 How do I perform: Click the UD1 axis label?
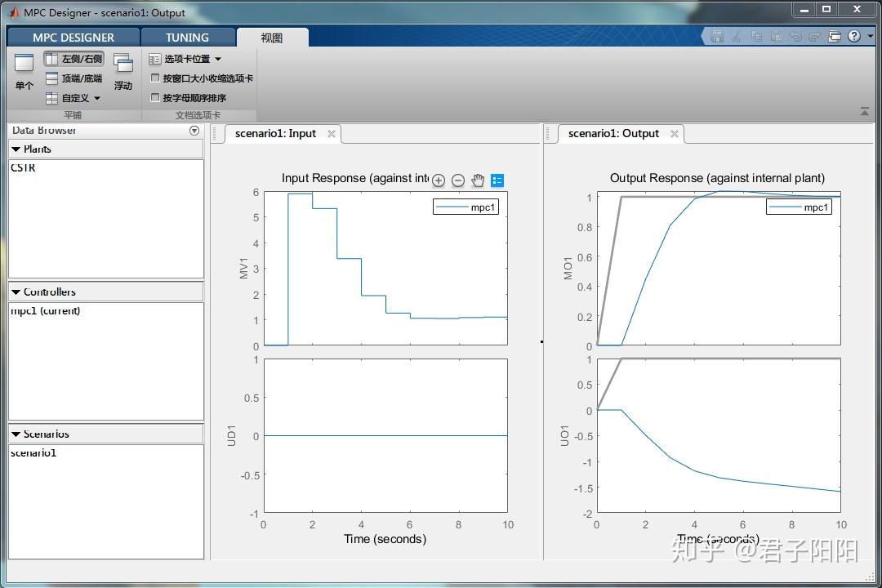coord(231,435)
